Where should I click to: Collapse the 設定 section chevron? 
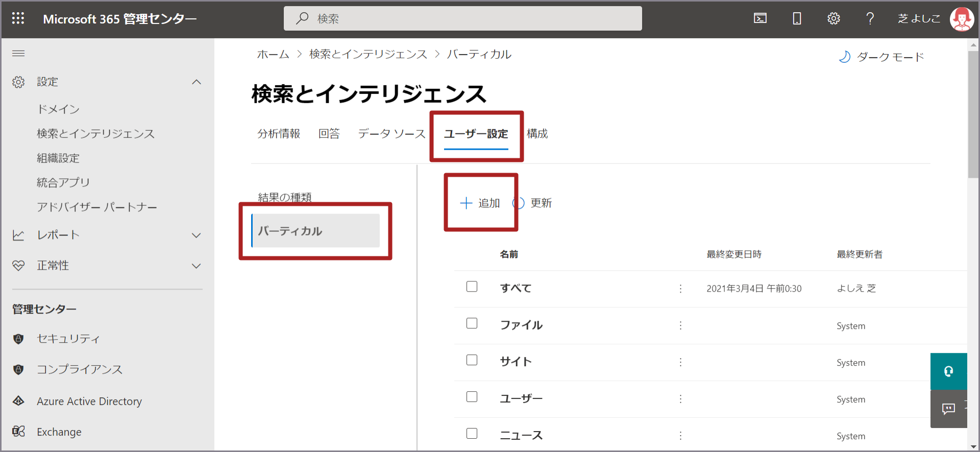click(x=197, y=82)
